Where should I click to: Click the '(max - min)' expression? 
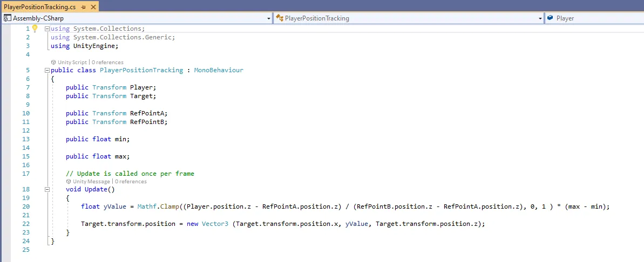click(x=585, y=206)
